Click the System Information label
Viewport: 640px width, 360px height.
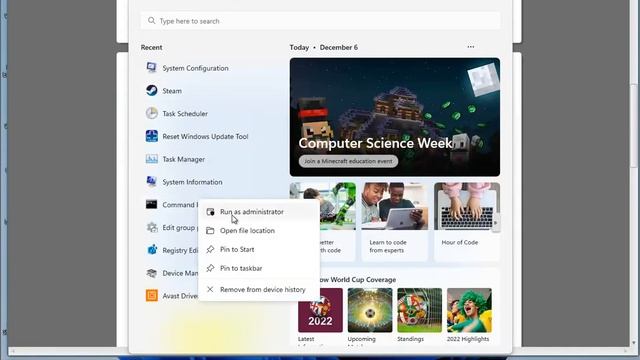point(192,182)
